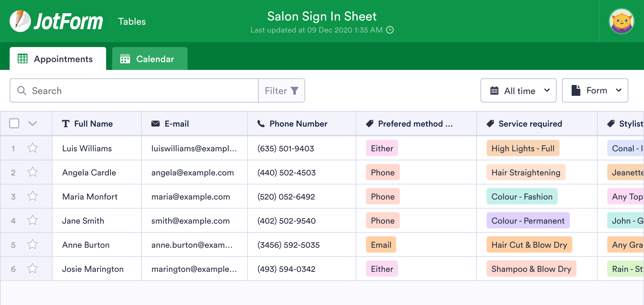Click inside the Search input field
The height and width of the screenshot is (305, 644).
(142, 90)
